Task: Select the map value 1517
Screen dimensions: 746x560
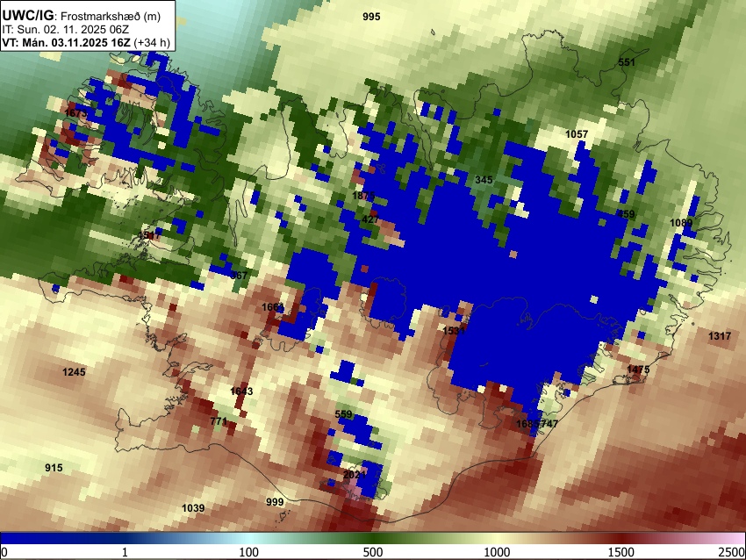Action: coord(149,235)
